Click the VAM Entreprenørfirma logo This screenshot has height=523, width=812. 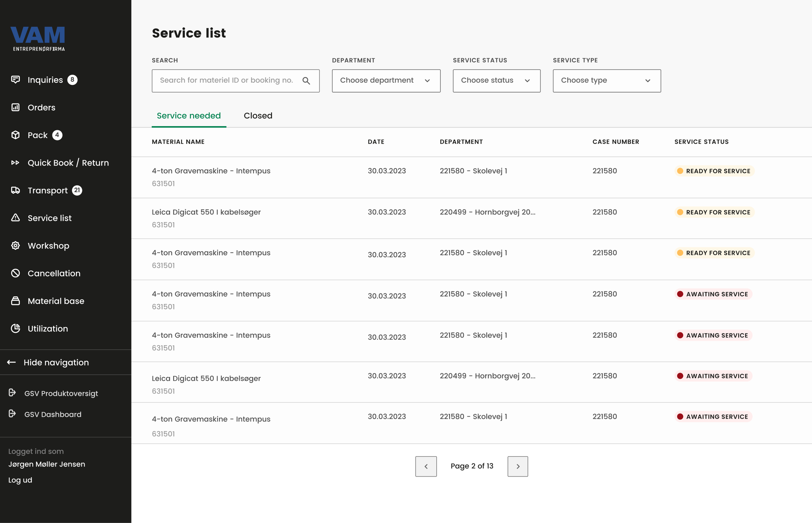tap(38, 39)
